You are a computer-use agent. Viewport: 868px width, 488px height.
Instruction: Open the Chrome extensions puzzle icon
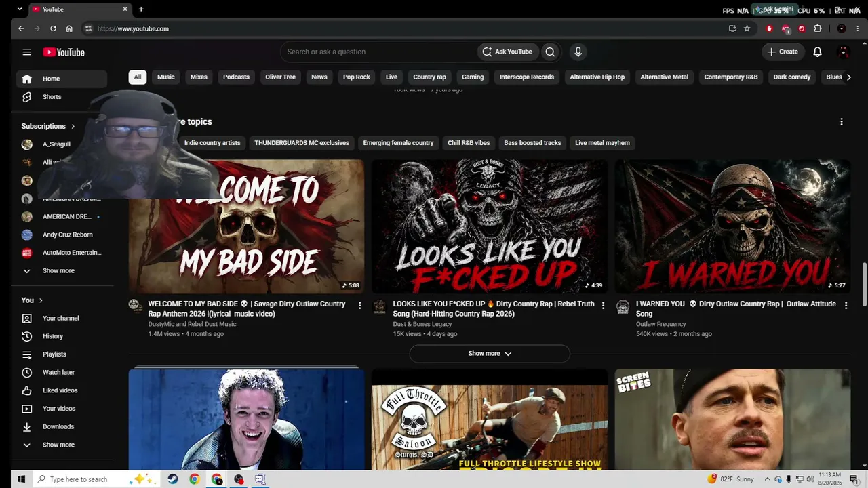818,28
